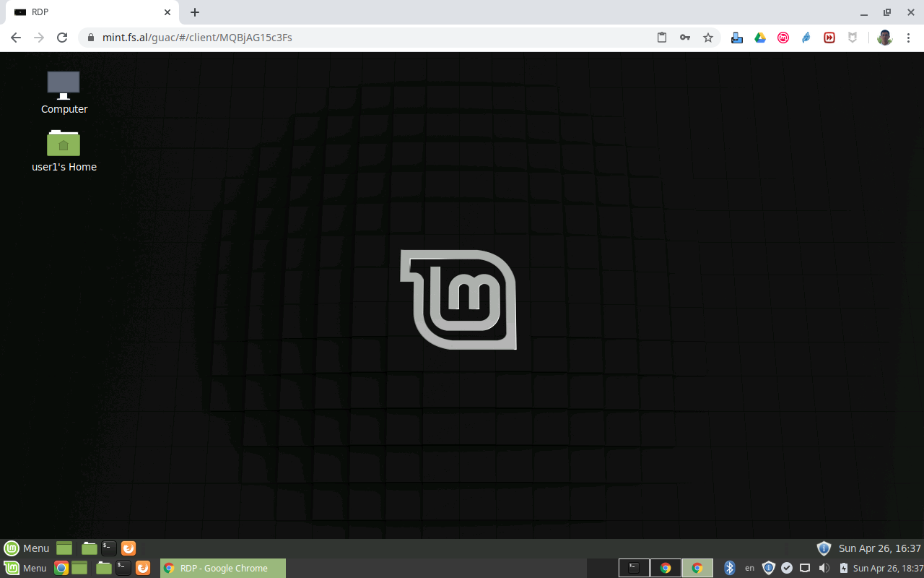This screenshot has height=578, width=924.
Task: Show desktop from the local bottom panel
Action: (x=79, y=568)
